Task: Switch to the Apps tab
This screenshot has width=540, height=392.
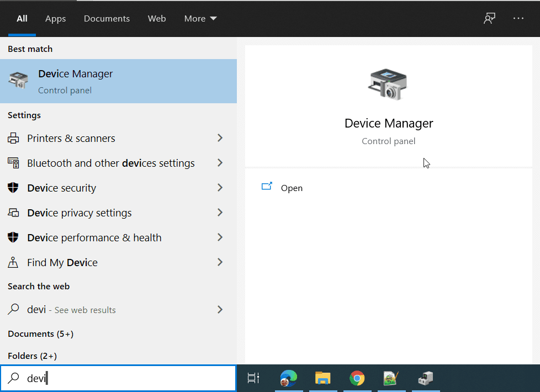Action: tap(55, 18)
